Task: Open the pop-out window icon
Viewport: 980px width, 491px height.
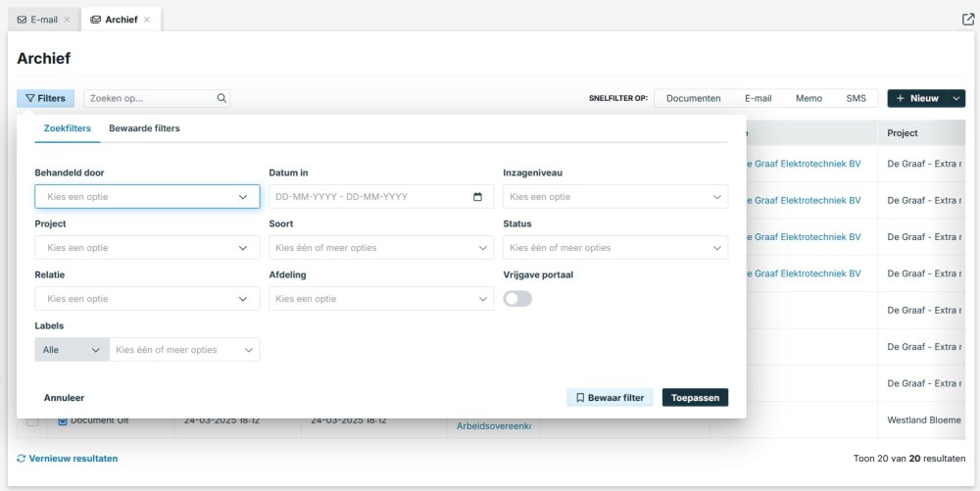Action: coord(967,20)
